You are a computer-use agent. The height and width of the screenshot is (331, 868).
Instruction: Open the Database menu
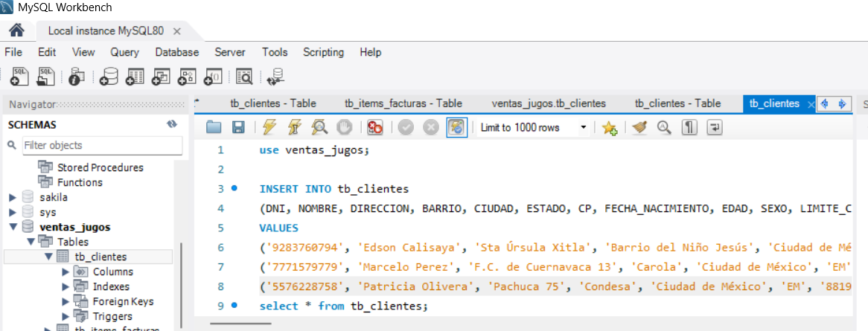(177, 53)
